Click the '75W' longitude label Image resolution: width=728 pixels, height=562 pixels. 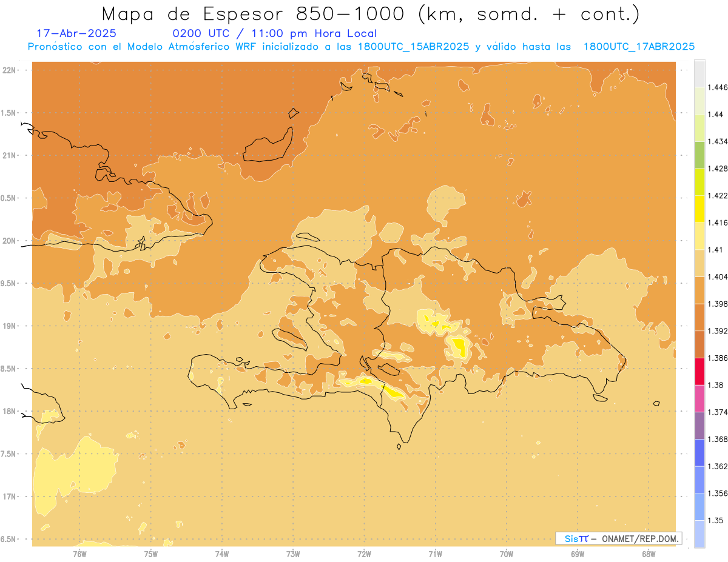(x=151, y=554)
